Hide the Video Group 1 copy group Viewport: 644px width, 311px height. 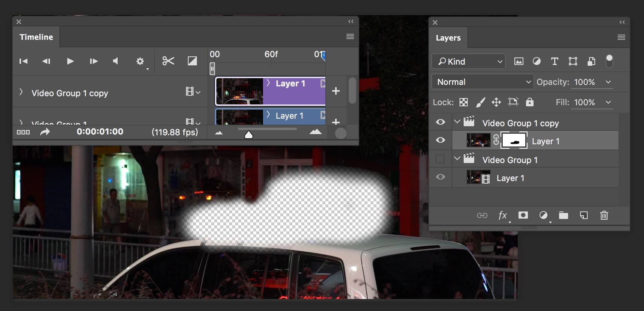click(440, 122)
